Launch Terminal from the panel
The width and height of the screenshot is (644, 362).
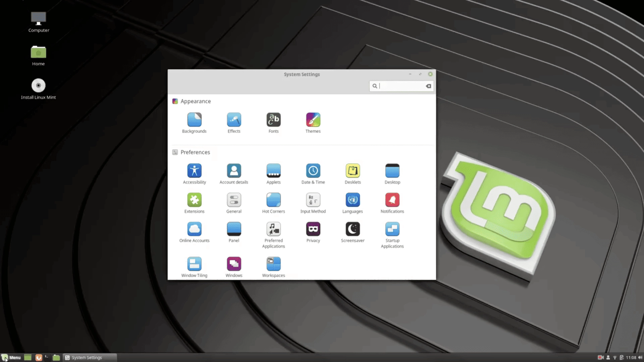(47, 357)
